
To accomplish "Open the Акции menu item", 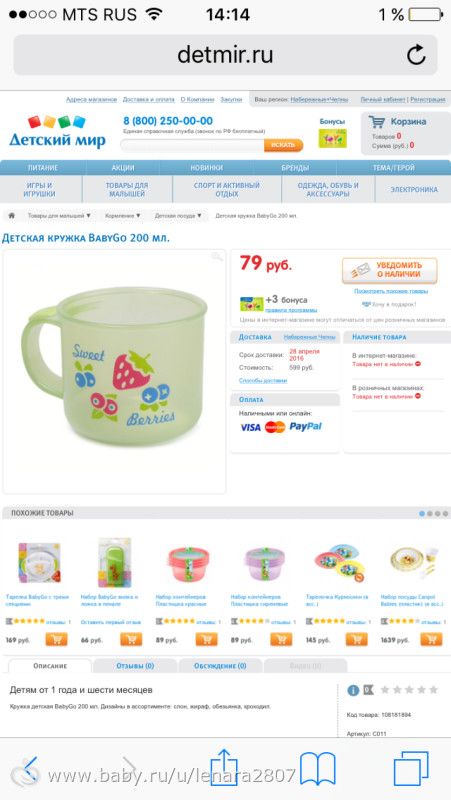I will [x=123, y=167].
